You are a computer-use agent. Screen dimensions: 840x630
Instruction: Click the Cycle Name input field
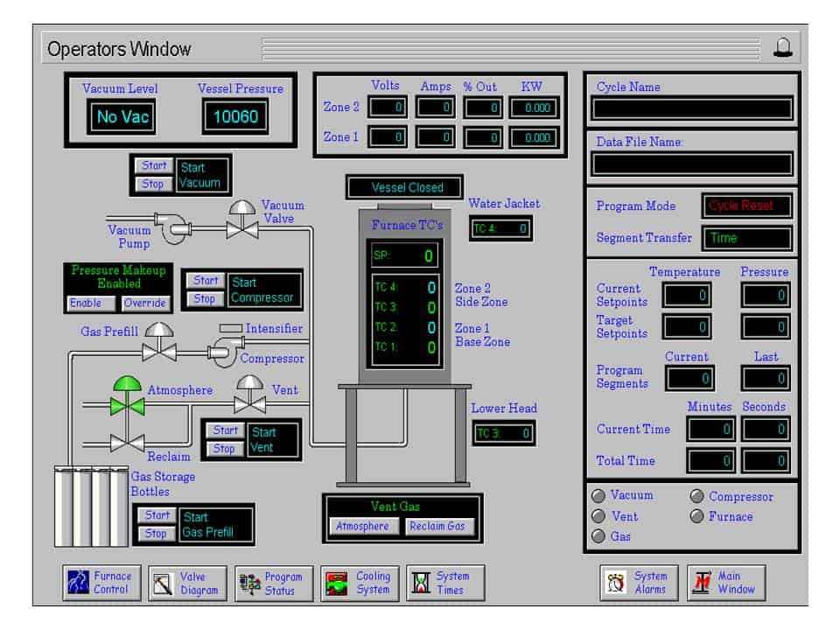point(691,108)
